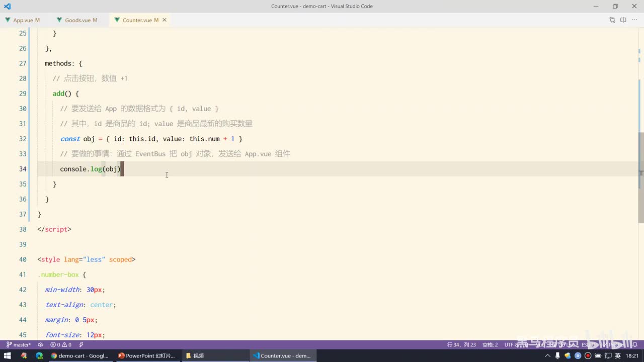Select the Counter.vue VS Code taskbar button
This screenshot has width=644, height=362.
pos(282,355)
